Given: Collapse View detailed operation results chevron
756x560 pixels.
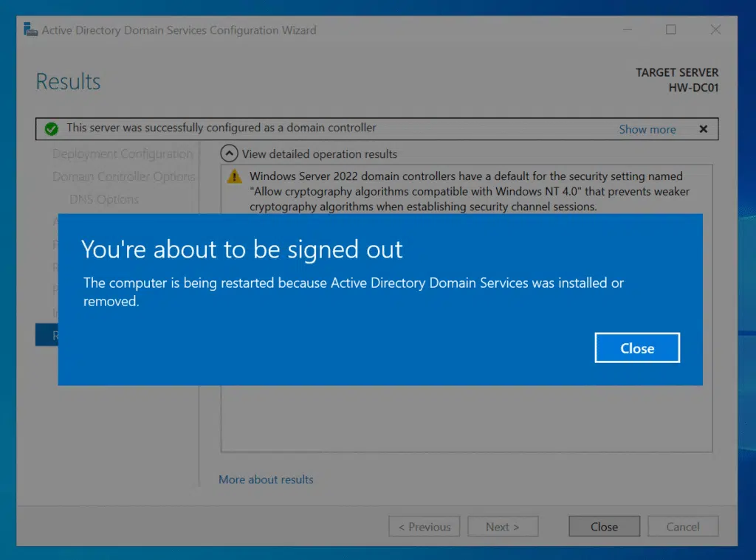Looking at the screenshot, I should click(x=230, y=154).
